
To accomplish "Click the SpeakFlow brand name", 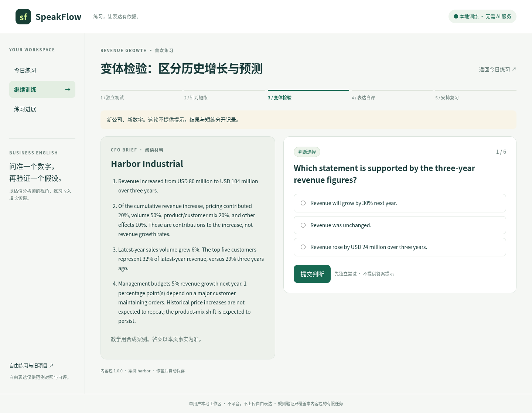I will 58,17.
